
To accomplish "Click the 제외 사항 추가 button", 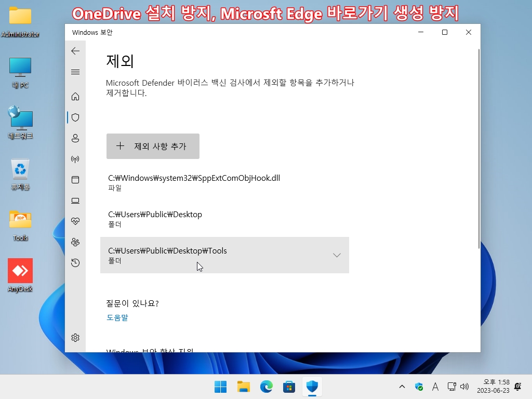I will [153, 146].
